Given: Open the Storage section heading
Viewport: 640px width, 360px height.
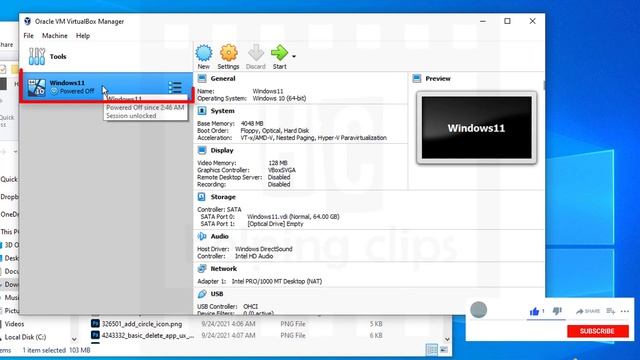Looking at the screenshot, I should click(x=223, y=197).
